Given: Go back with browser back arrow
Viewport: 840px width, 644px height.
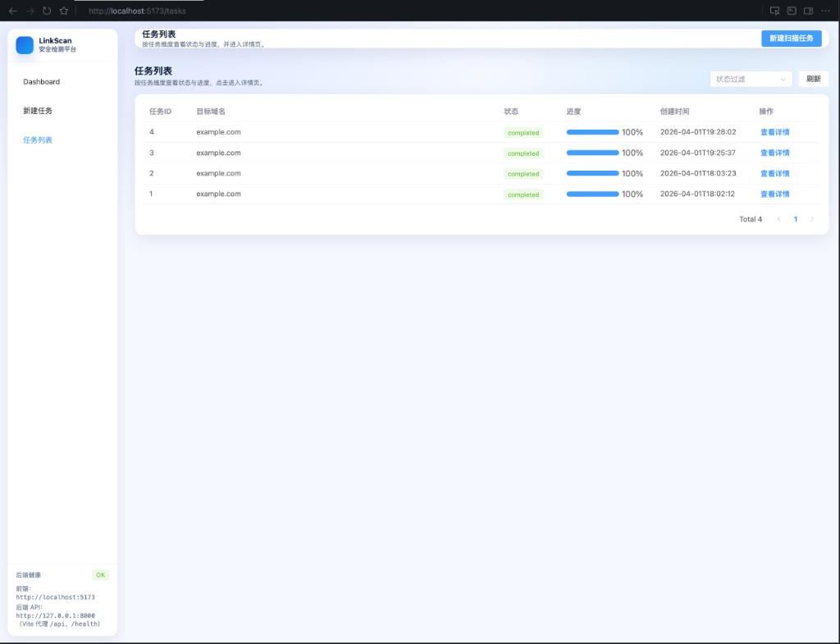Looking at the screenshot, I should coord(13,11).
